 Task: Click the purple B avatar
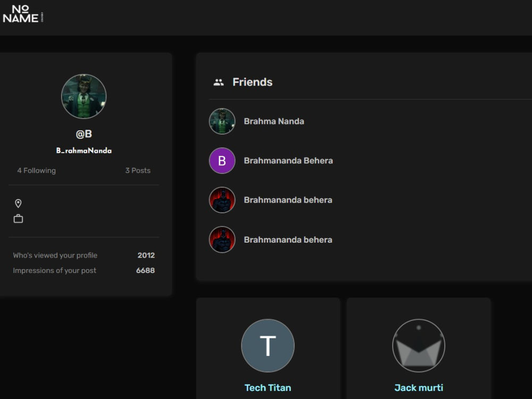click(222, 161)
